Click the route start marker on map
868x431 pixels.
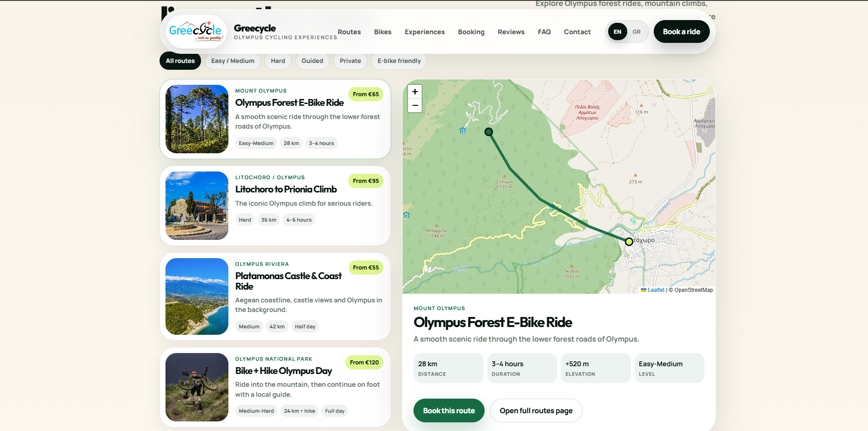[x=489, y=132]
